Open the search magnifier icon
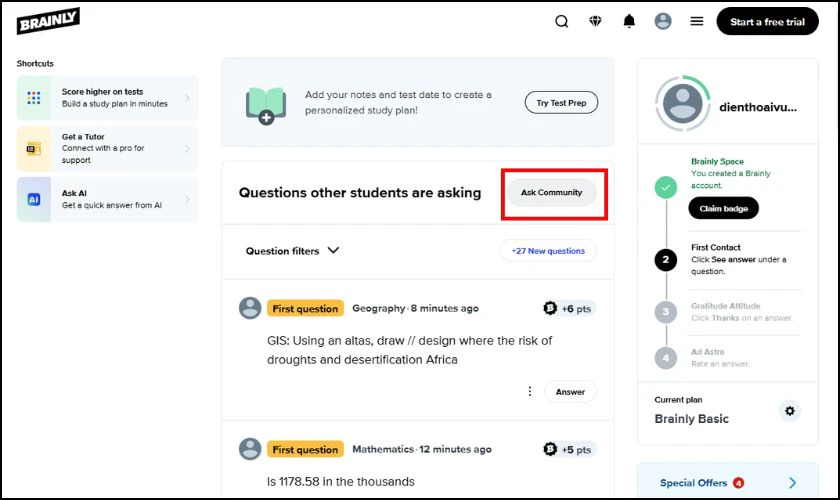The image size is (840, 500). 561,21
